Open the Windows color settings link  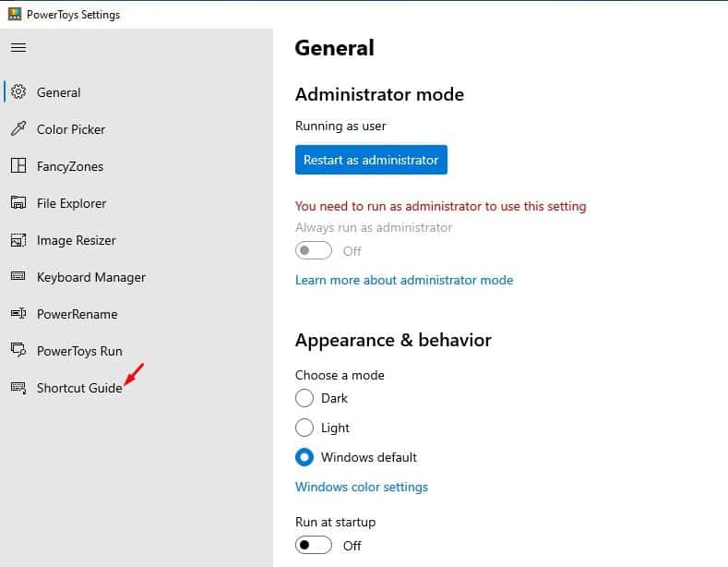(x=361, y=487)
